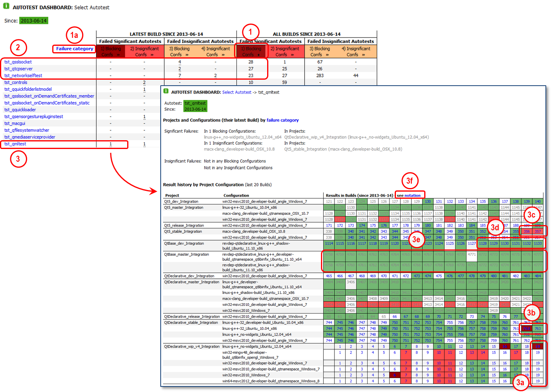
Task: Click the info icon in the tst_qmltest window header
Action: (x=166, y=91)
